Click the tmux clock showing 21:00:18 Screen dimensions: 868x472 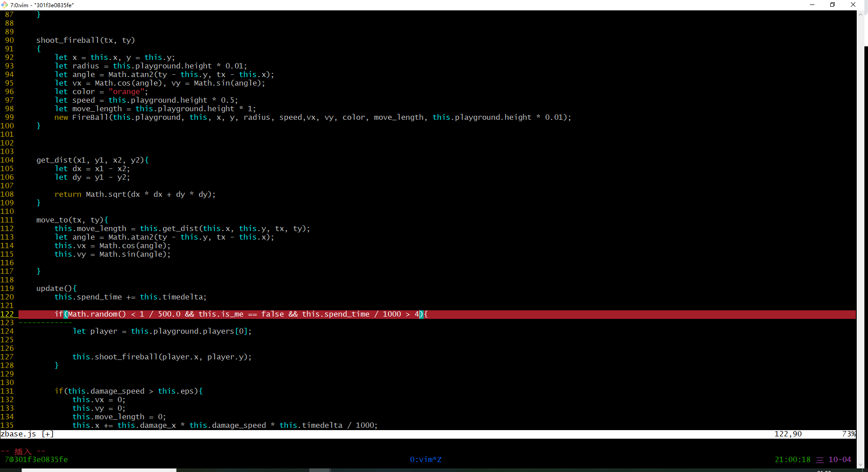pos(792,459)
